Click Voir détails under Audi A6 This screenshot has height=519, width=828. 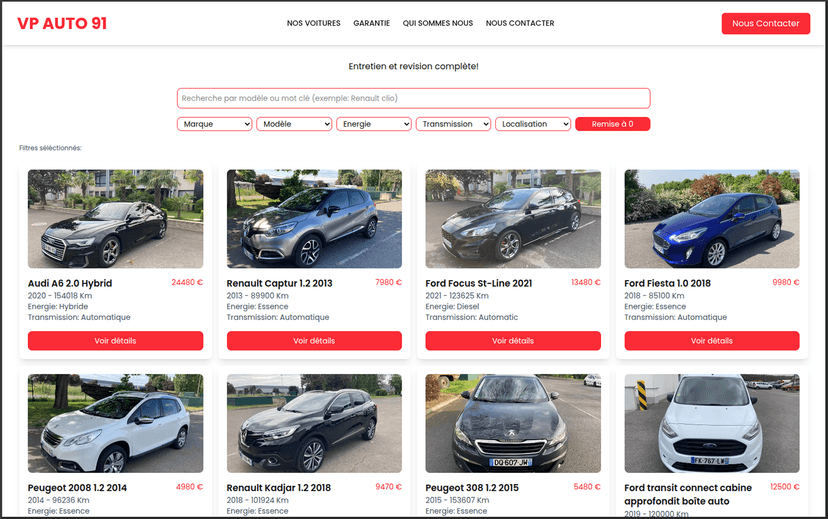point(115,341)
